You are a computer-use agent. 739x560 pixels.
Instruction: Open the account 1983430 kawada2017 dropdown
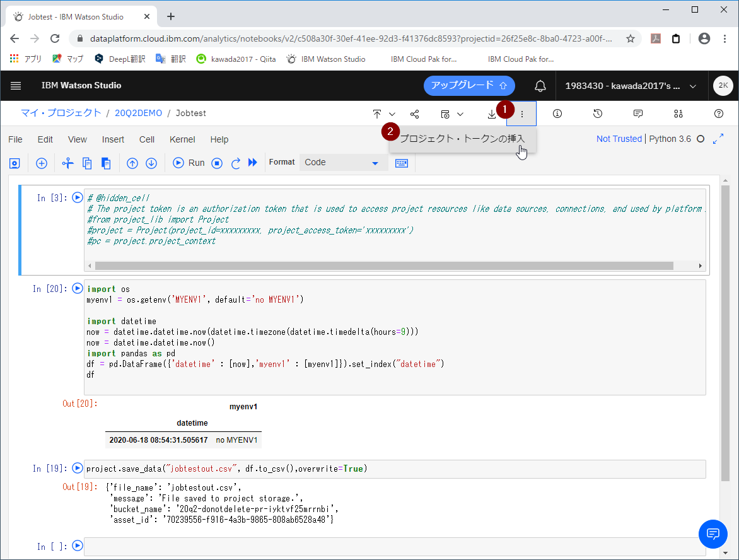[x=632, y=86]
